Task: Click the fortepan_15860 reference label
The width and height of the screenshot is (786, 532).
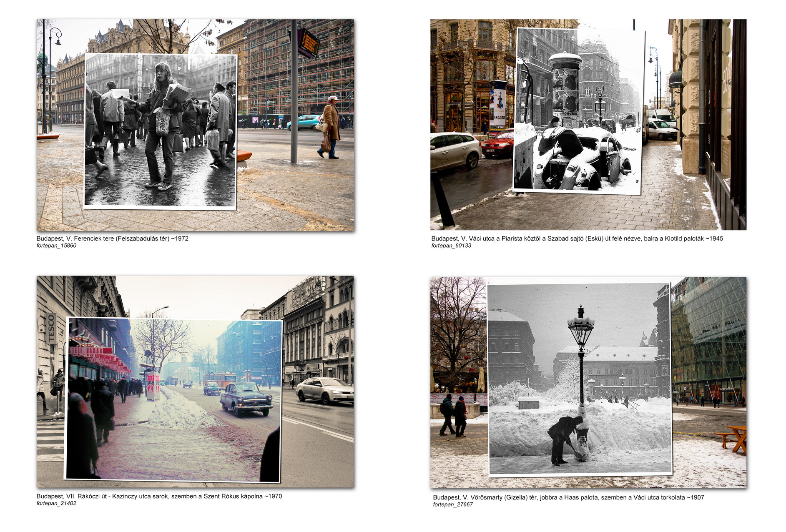Action: (56, 246)
